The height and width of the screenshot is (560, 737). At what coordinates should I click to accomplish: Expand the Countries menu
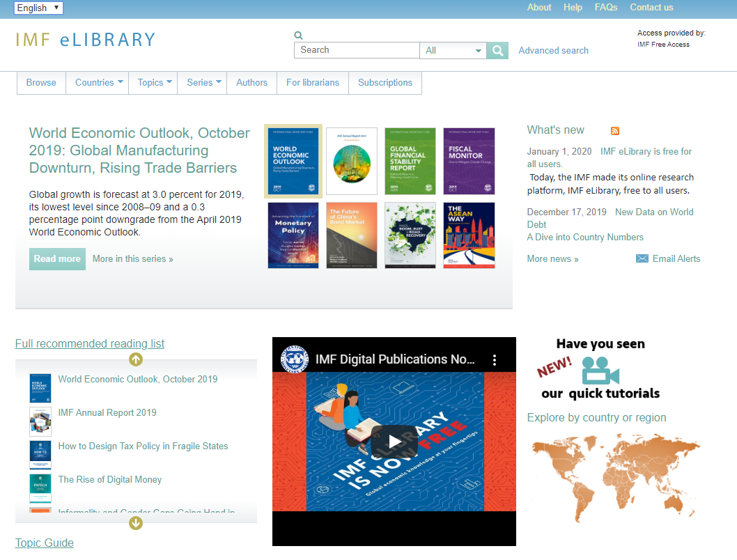[x=99, y=83]
